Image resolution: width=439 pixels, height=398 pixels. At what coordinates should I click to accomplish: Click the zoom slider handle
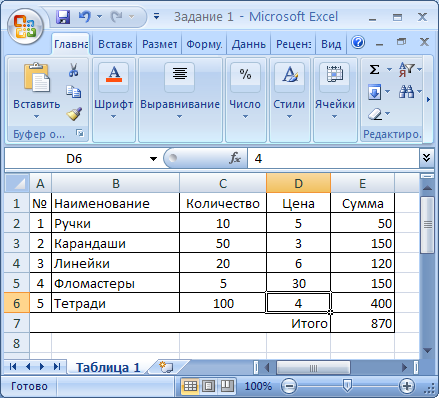click(347, 386)
